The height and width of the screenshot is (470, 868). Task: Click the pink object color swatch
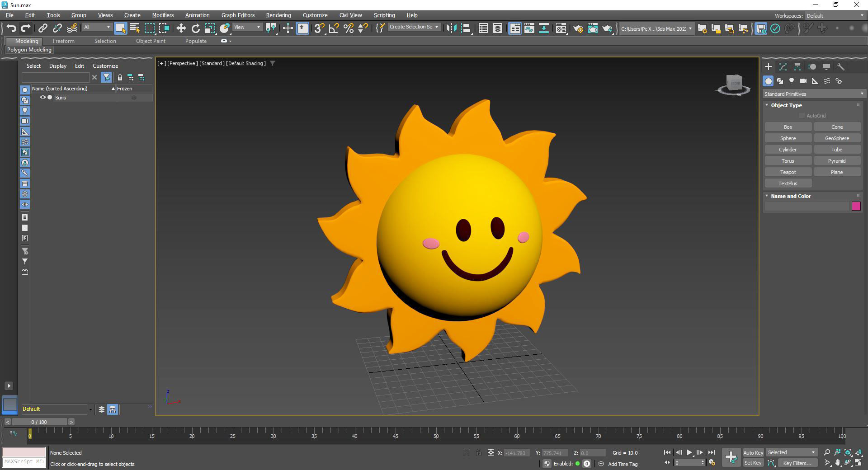856,206
